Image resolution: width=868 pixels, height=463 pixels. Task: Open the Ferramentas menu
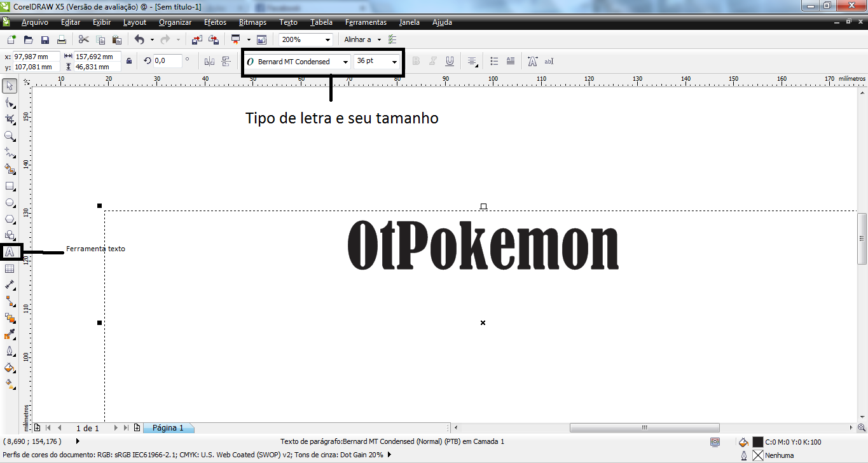(366, 22)
